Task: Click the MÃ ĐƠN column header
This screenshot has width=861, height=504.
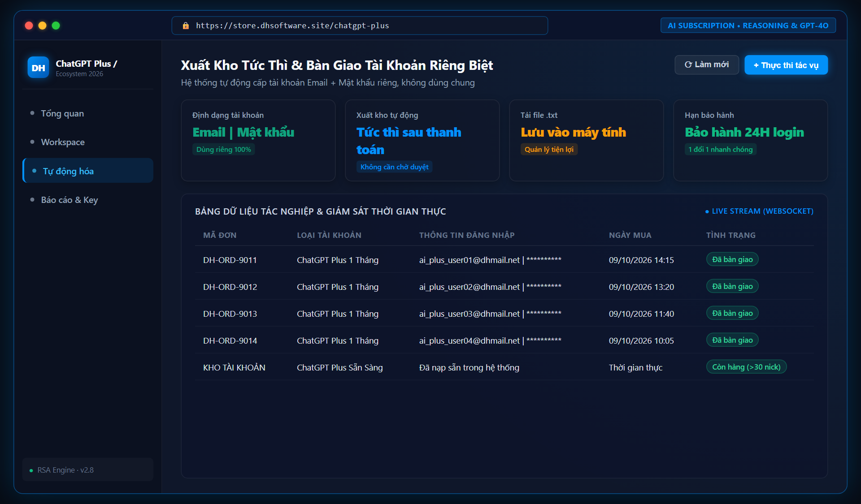Action: click(220, 235)
